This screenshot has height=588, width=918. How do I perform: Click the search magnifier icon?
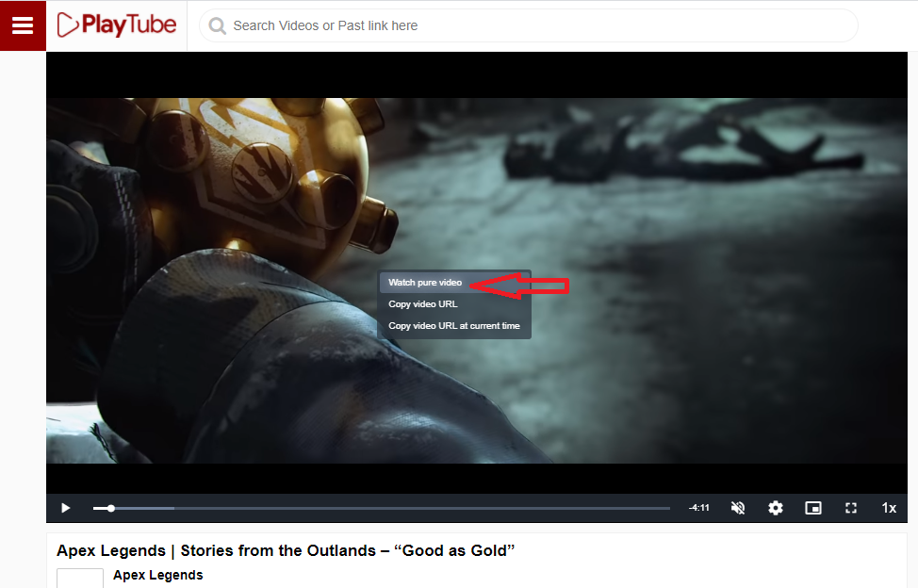click(217, 25)
